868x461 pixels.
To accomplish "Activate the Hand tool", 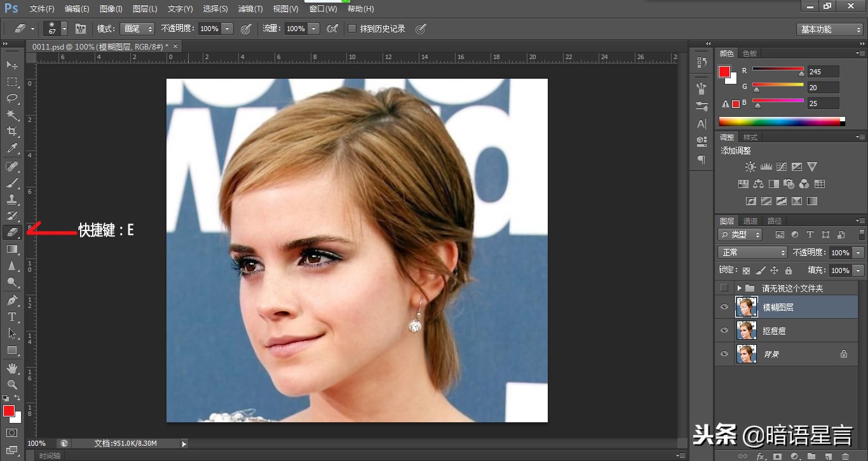I will point(12,368).
